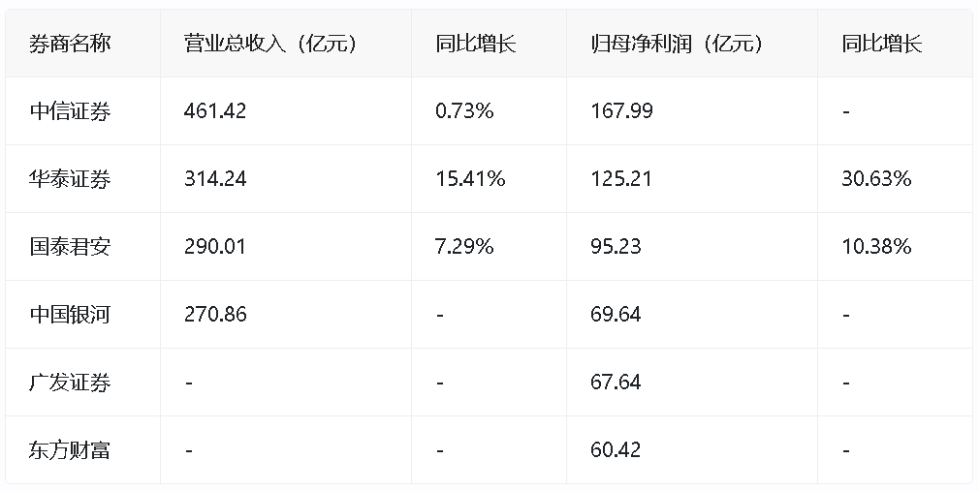Click the 125.21 net profit cell
The width and height of the screenshot is (980, 491).
tap(621, 179)
